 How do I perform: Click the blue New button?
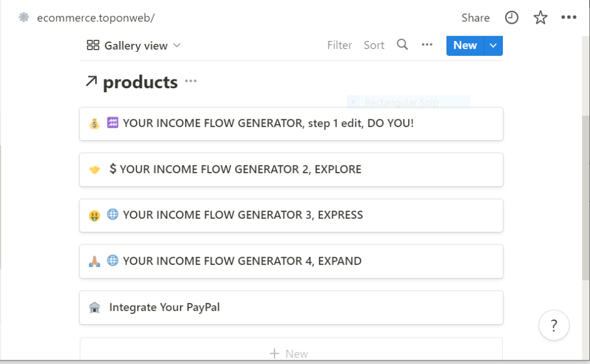(x=465, y=46)
